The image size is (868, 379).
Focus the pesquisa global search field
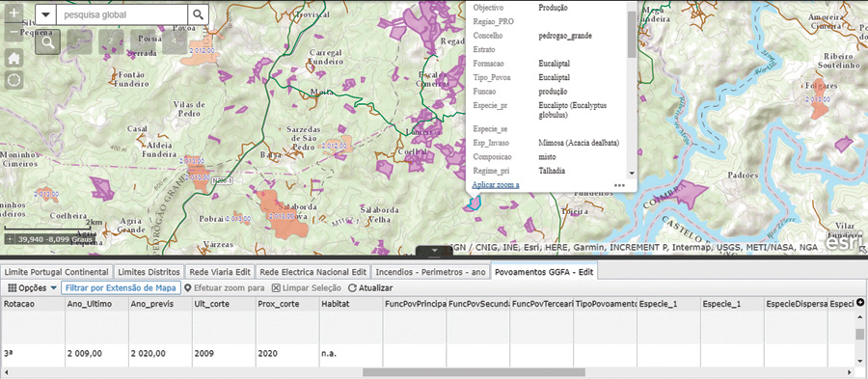[x=122, y=14]
